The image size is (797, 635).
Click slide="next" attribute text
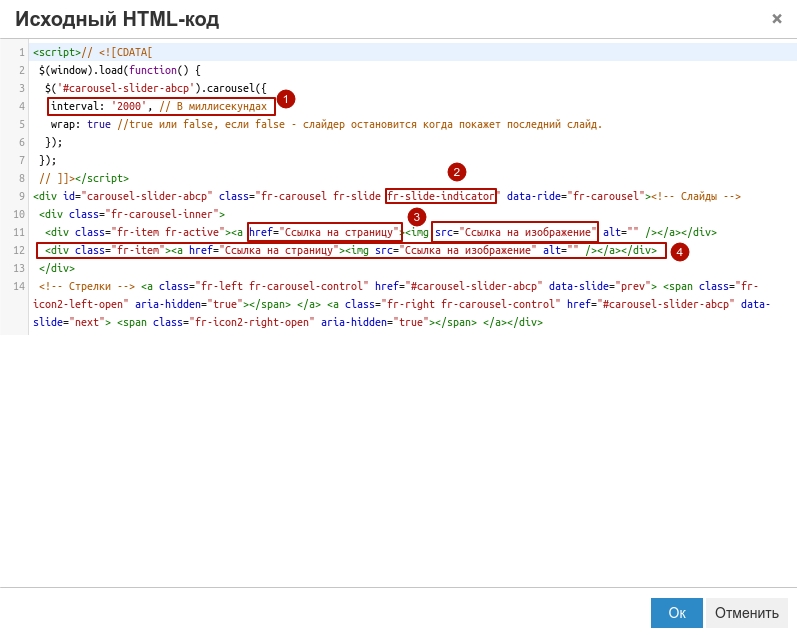(x=69, y=322)
